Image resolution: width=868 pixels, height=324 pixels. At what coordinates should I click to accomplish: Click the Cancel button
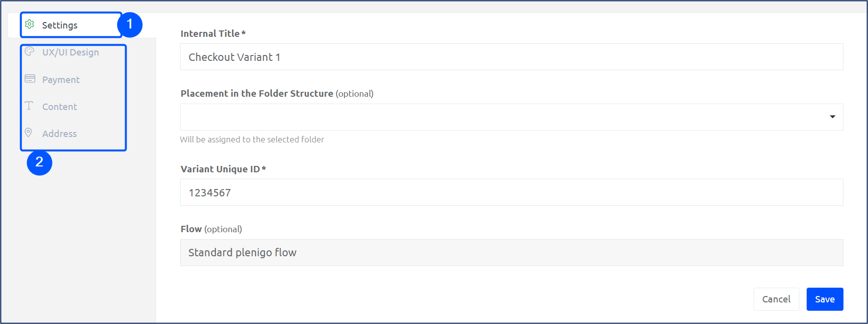[x=776, y=299]
